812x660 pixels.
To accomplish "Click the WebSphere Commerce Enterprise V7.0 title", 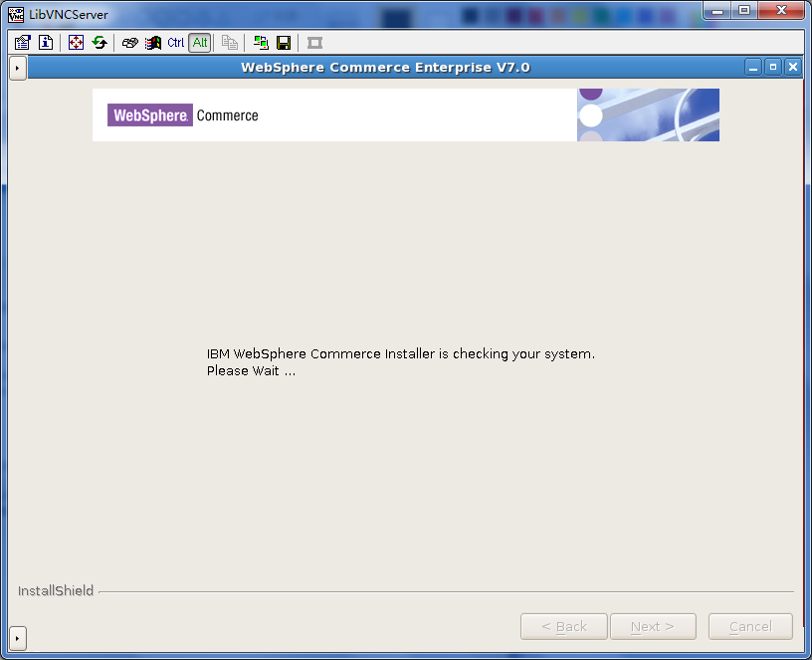I will click(x=385, y=68).
